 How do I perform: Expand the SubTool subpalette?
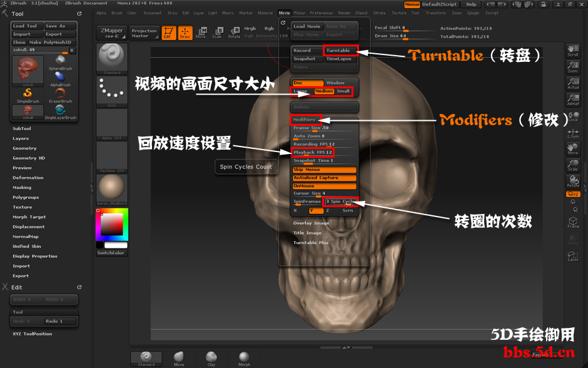(x=22, y=129)
